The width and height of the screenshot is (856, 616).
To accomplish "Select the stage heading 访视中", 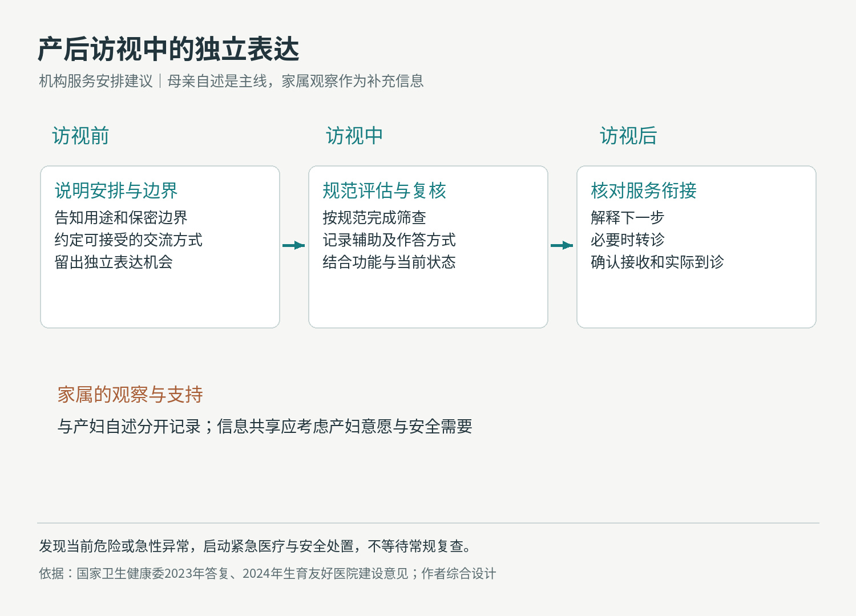I will pyautogui.click(x=354, y=136).
